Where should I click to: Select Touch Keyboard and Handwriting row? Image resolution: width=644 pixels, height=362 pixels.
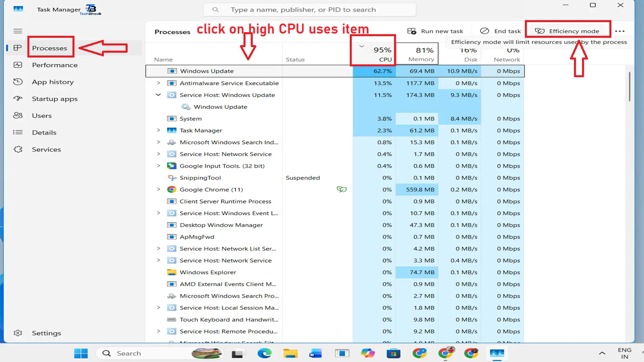coord(335,320)
